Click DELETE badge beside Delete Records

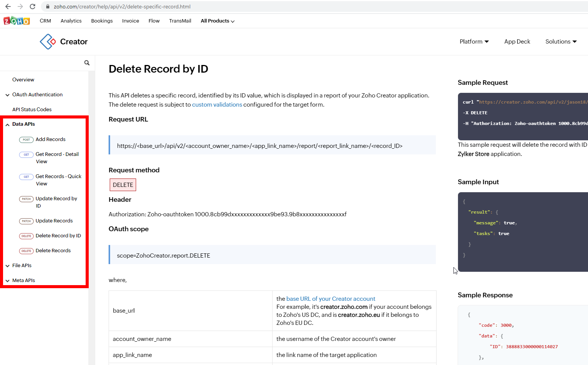click(x=26, y=251)
